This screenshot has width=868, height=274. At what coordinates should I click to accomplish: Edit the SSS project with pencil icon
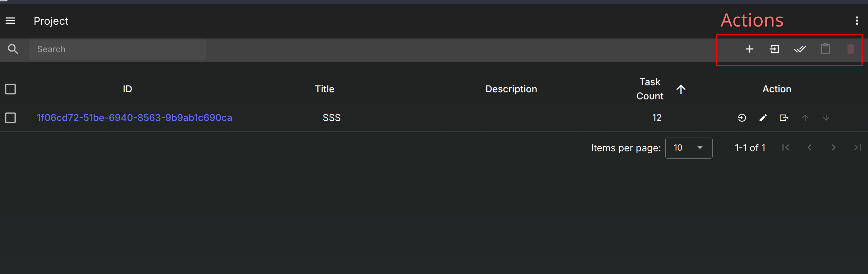[x=763, y=118]
